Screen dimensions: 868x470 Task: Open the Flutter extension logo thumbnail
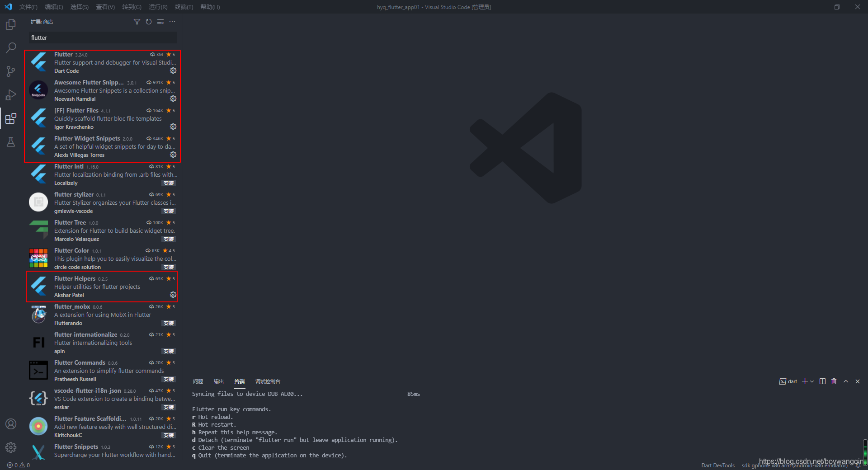click(x=38, y=62)
